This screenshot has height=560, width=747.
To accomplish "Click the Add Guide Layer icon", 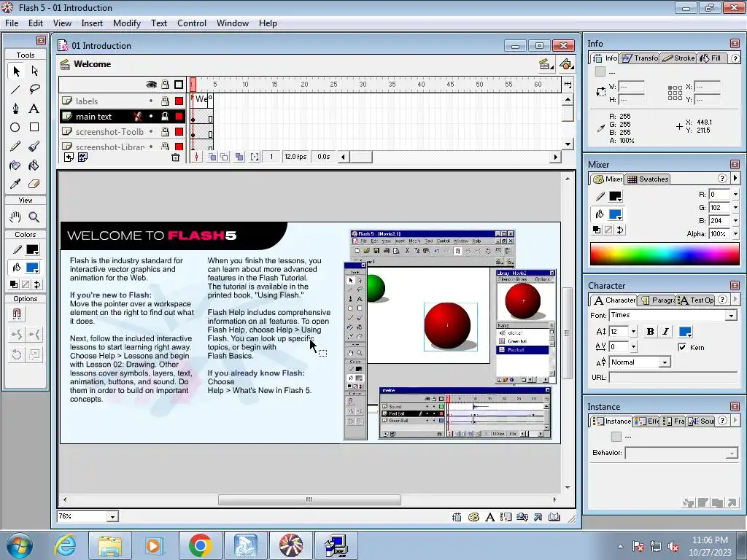I will (x=83, y=157).
